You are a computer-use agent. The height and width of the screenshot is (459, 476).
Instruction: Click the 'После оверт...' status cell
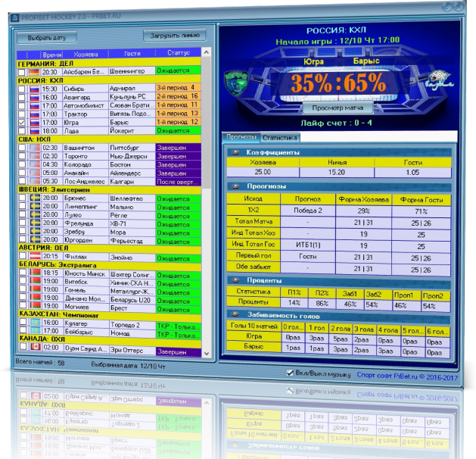[x=178, y=182]
